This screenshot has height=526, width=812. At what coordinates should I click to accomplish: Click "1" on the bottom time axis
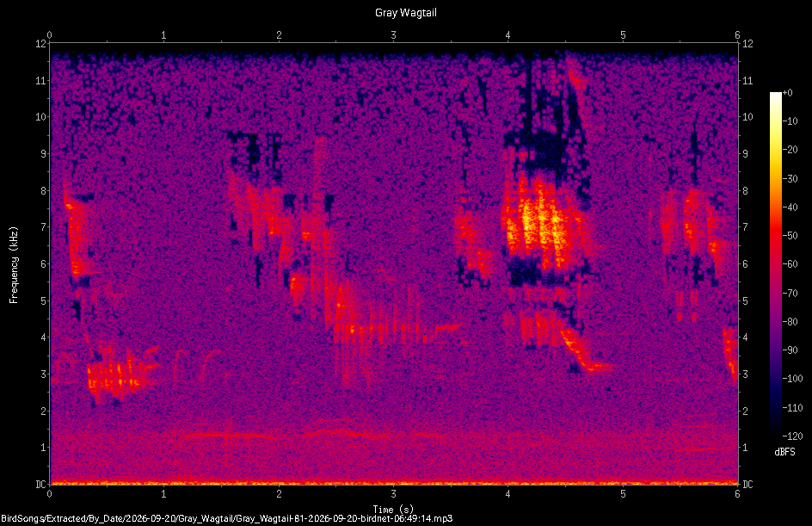tap(163, 494)
